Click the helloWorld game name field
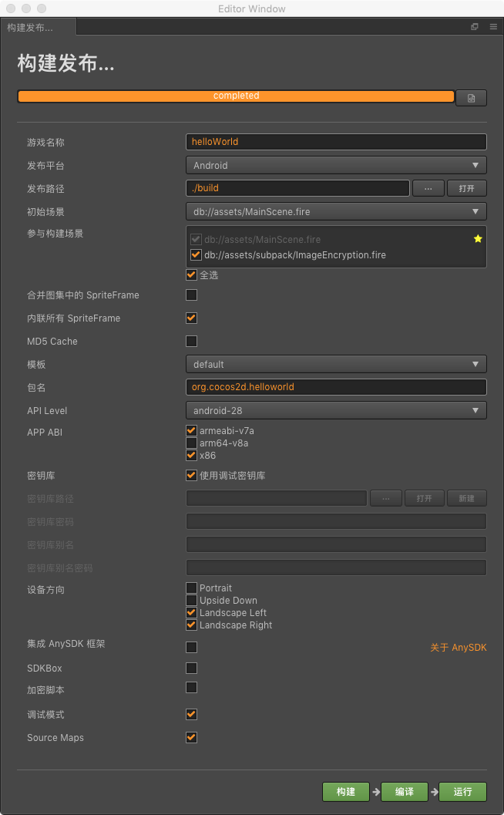The width and height of the screenshot is (504, 815). point(336,142)
